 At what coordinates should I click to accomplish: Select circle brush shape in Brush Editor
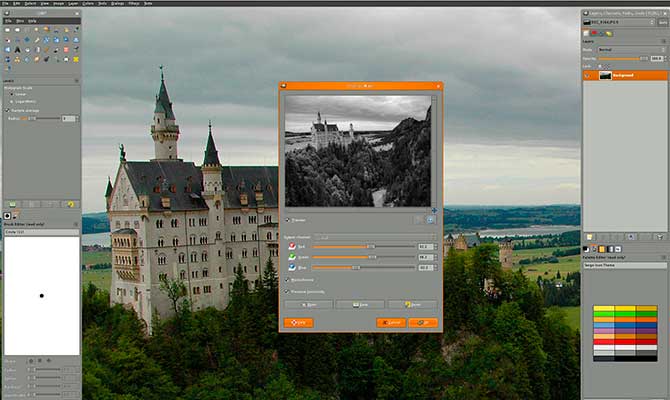coord(31,361)
